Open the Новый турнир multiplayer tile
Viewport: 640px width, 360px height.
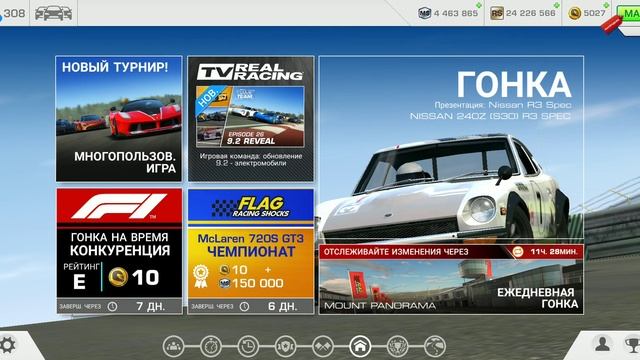[x=119, y=119]
